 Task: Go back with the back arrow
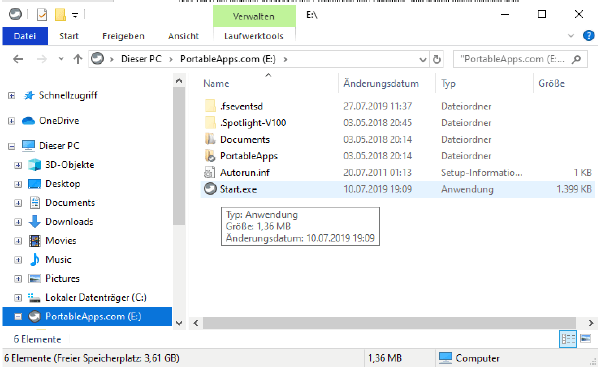coord(18,59)
